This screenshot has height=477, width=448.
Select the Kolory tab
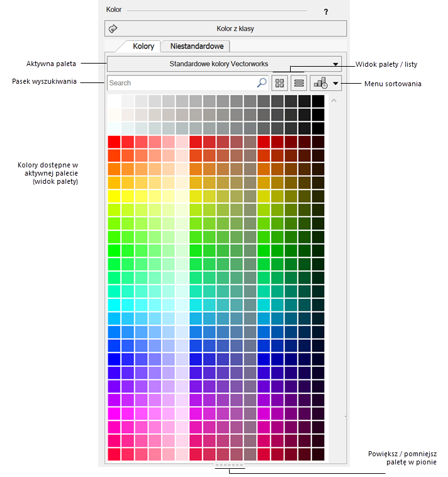point(143,46)
